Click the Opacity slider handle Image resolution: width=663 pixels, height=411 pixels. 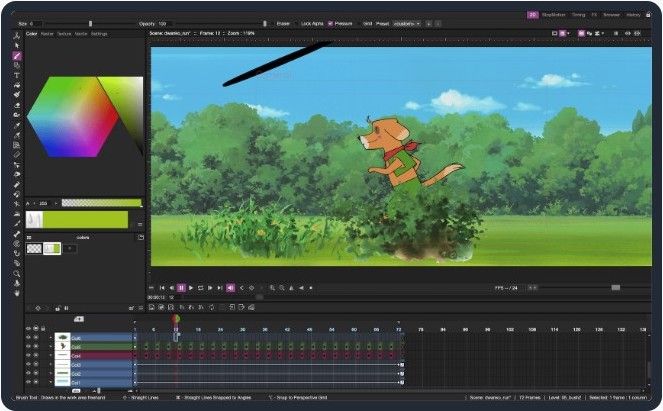point(265,24)
